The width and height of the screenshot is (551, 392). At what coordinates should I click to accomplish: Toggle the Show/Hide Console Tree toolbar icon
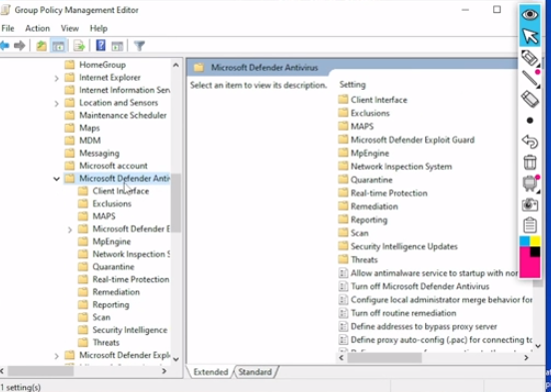point(58,46)
